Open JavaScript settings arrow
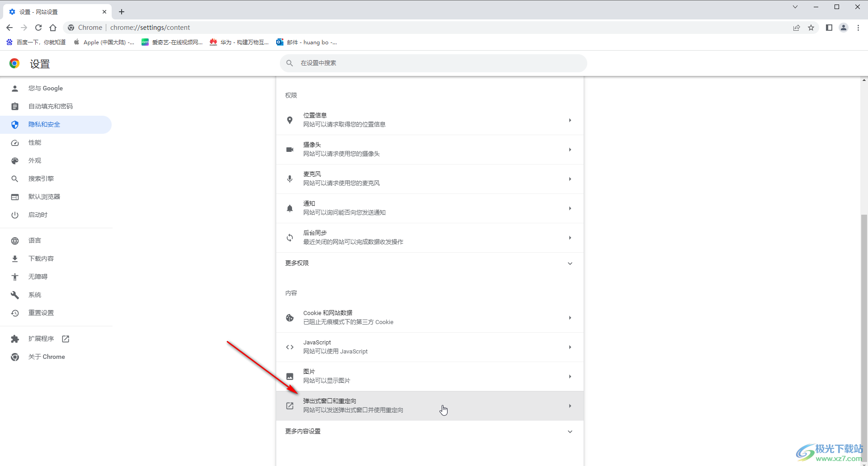This screenshot has width=868, height=466. [x=570, y=347]
